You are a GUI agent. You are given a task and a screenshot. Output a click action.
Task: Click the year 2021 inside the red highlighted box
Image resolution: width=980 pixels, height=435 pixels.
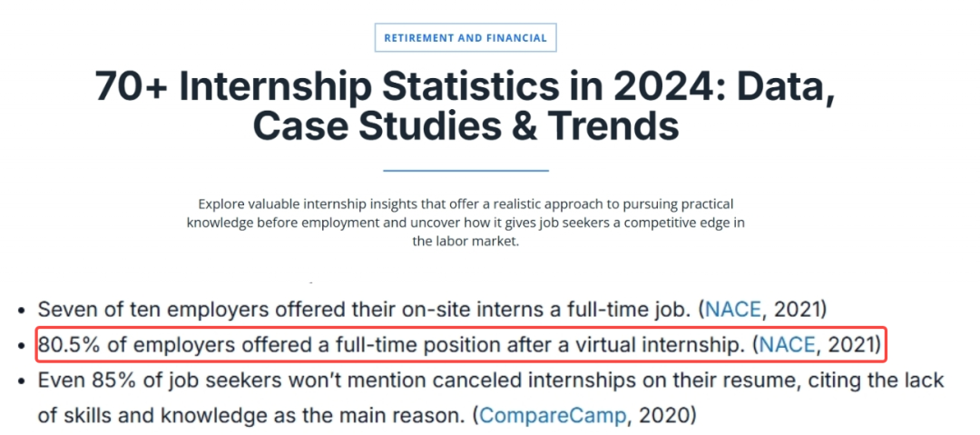point(850,345)
